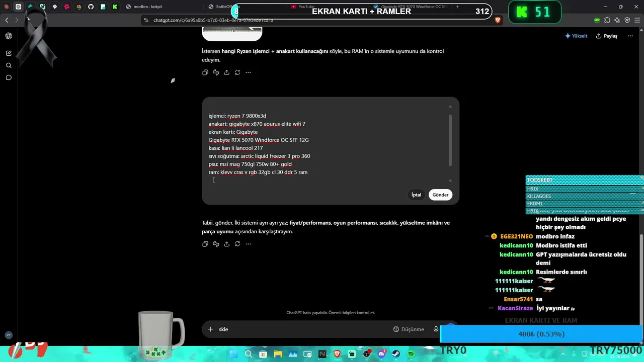
Task: Open Discord from the taskbar
Action: click(x=382, y=354)
